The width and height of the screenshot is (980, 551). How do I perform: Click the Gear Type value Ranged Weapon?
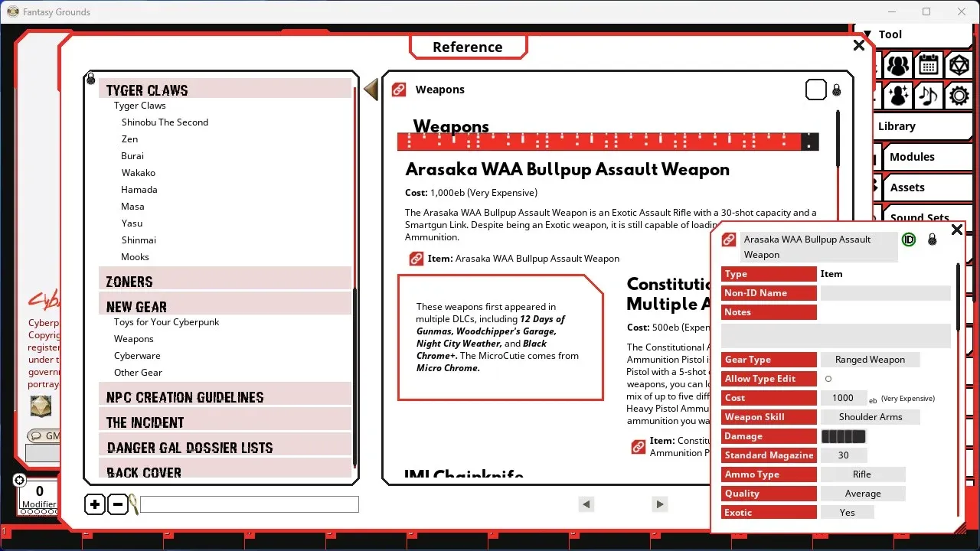(x=870, y=360)
